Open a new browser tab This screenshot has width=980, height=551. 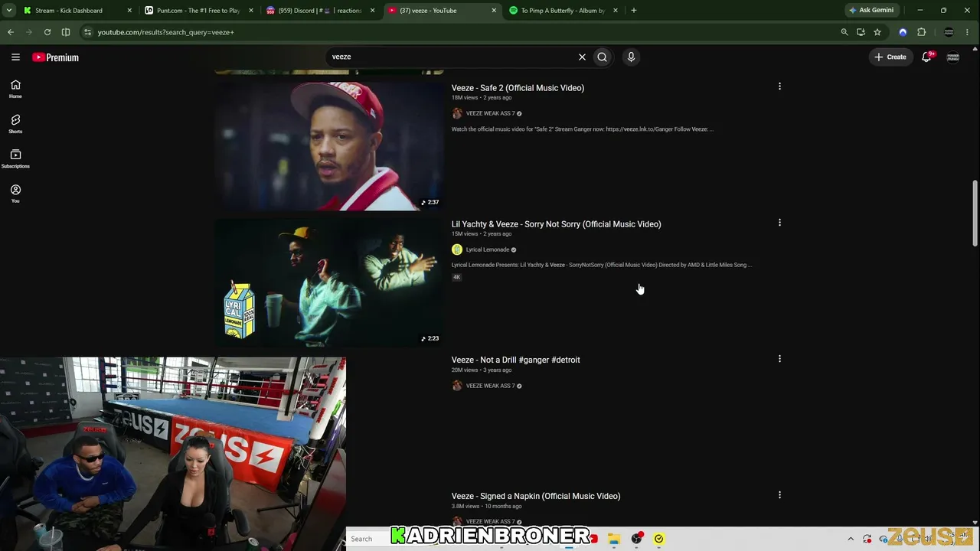(x=634, y=11)
